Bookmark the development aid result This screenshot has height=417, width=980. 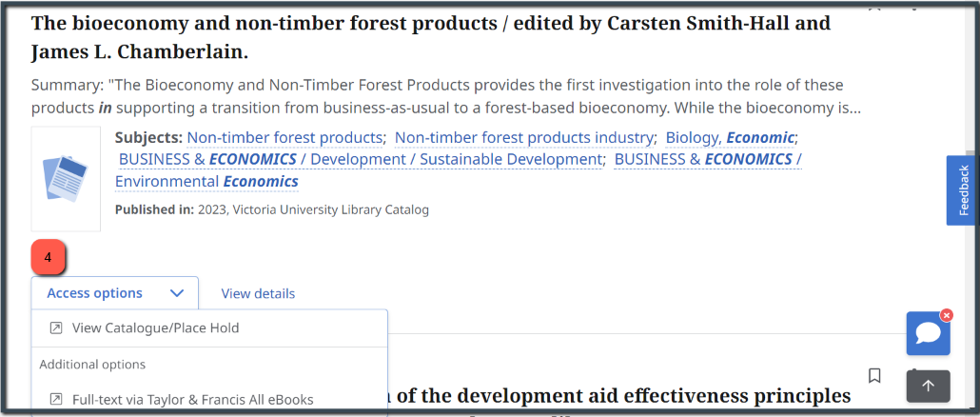coord(875,375)
